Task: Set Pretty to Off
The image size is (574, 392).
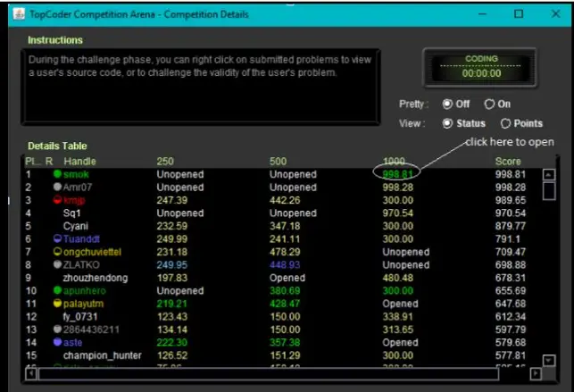Action: 447,104
